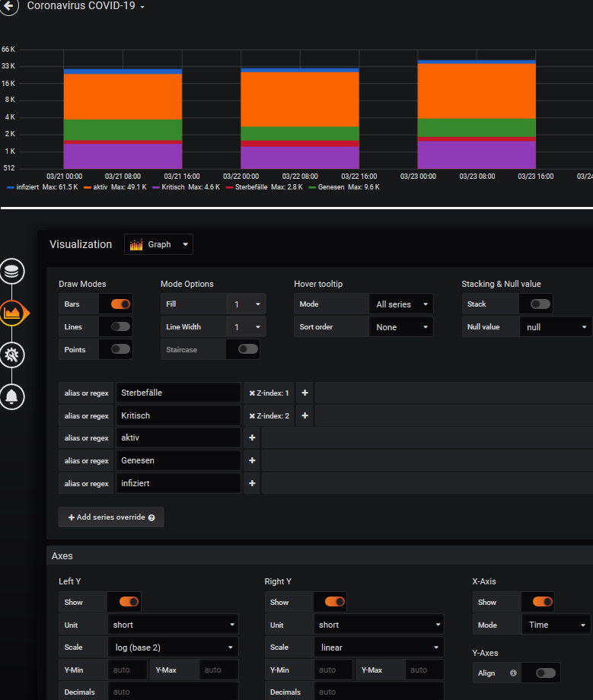Screen dimensions: 593x700
Task: Click the Genesen legend entry
Action: [331, 187]
